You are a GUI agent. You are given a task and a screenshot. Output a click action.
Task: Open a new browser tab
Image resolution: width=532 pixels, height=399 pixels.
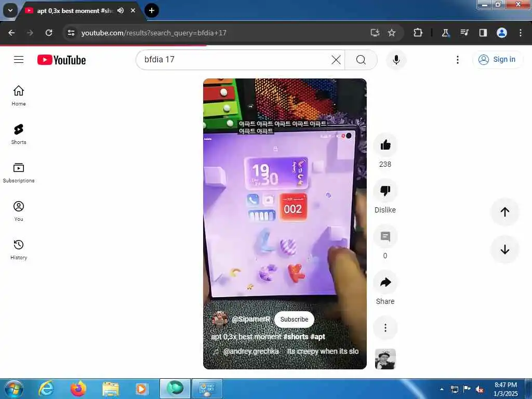(152, 10)
